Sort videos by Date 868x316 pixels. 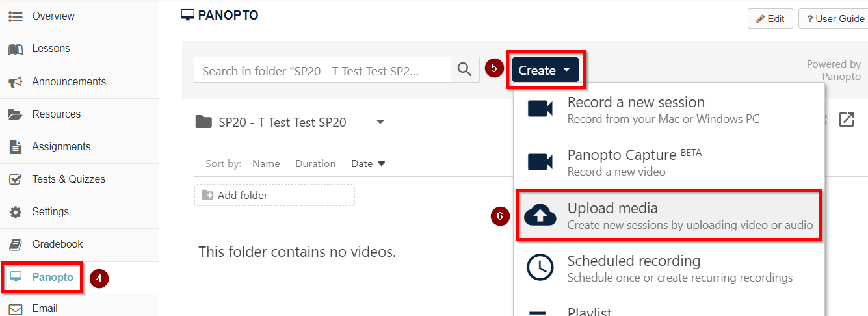[x=368, y=164]
